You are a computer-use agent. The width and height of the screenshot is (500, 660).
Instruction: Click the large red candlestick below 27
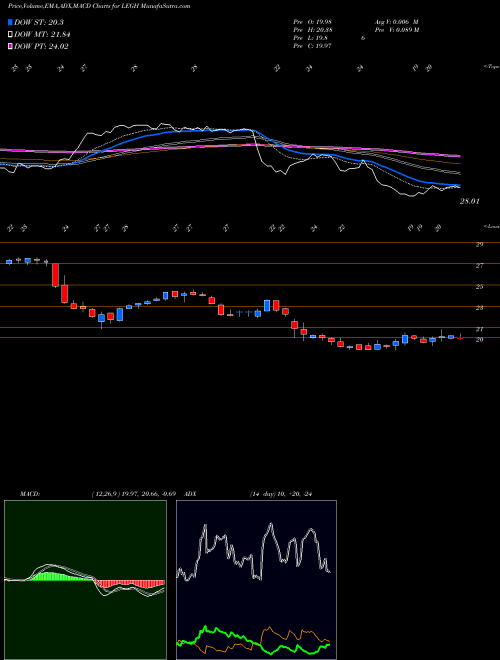click(x=55, y=275)
